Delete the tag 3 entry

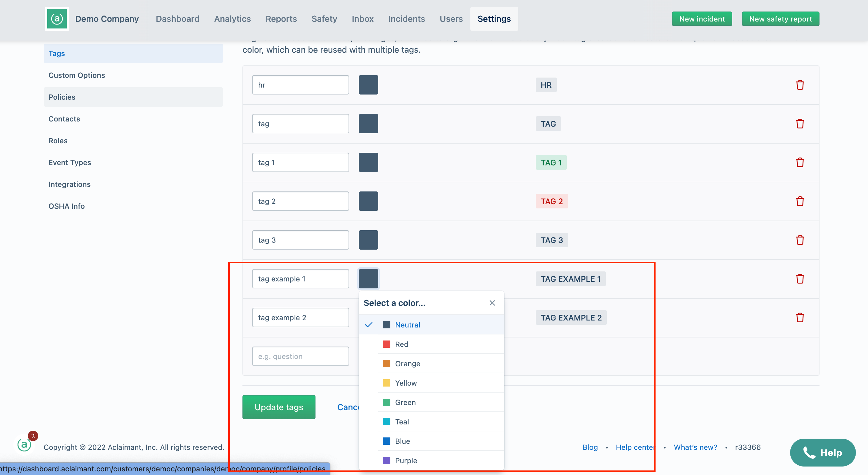point(800,240)
